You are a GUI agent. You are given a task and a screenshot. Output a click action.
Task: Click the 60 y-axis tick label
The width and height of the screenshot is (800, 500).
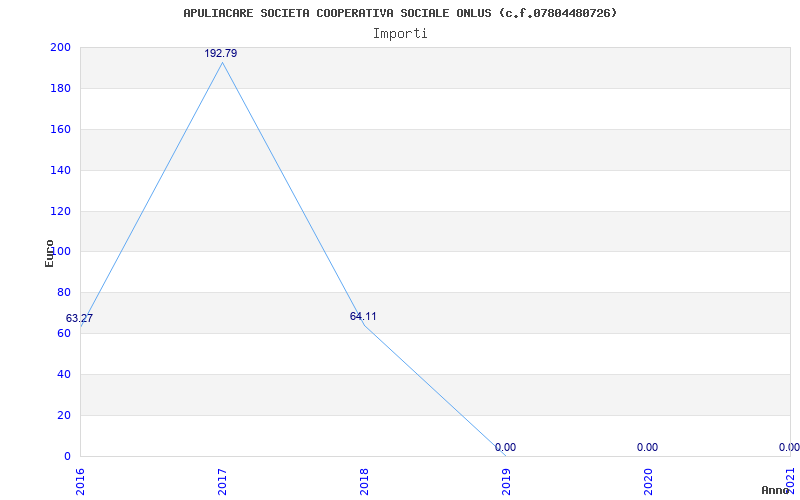[x=64, y=333]
